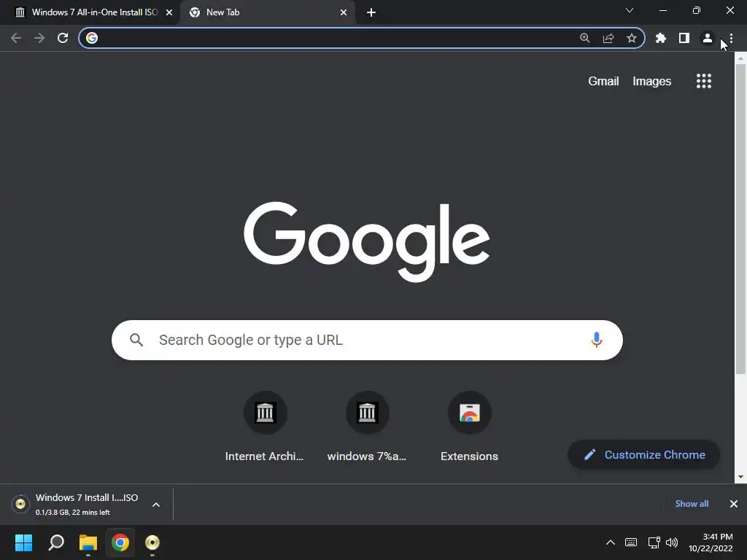Open the side panel

click(684, 38)
